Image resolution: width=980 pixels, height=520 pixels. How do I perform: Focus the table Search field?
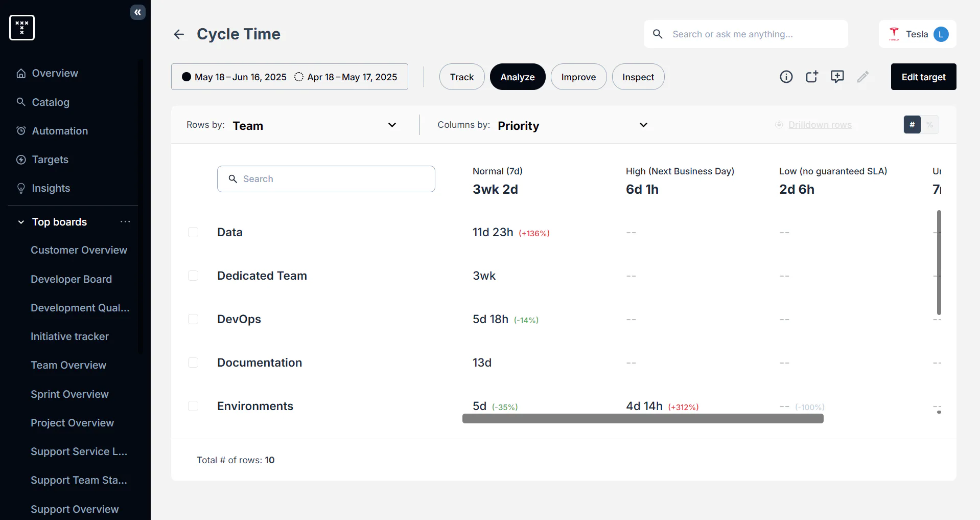point(326,179)
